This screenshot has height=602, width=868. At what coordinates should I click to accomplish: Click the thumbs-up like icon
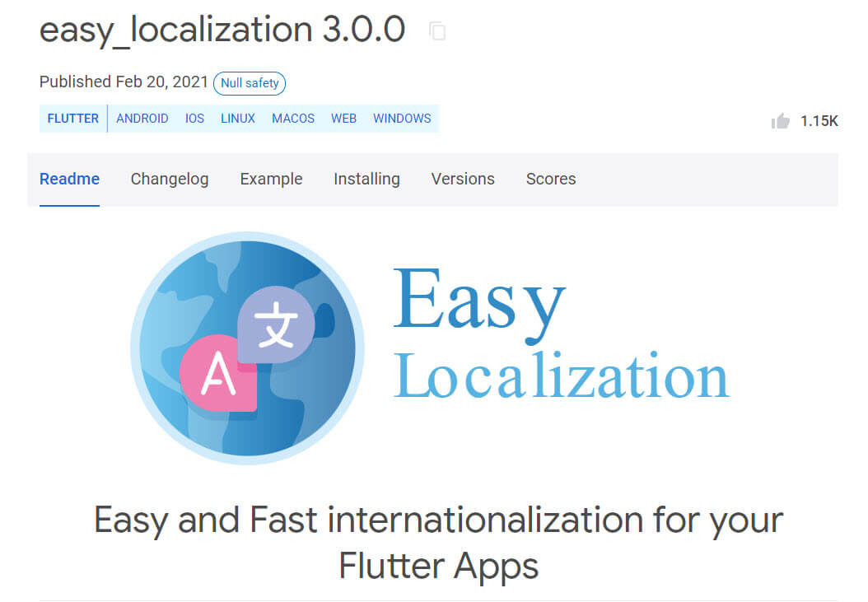click(x=781, y=121)
